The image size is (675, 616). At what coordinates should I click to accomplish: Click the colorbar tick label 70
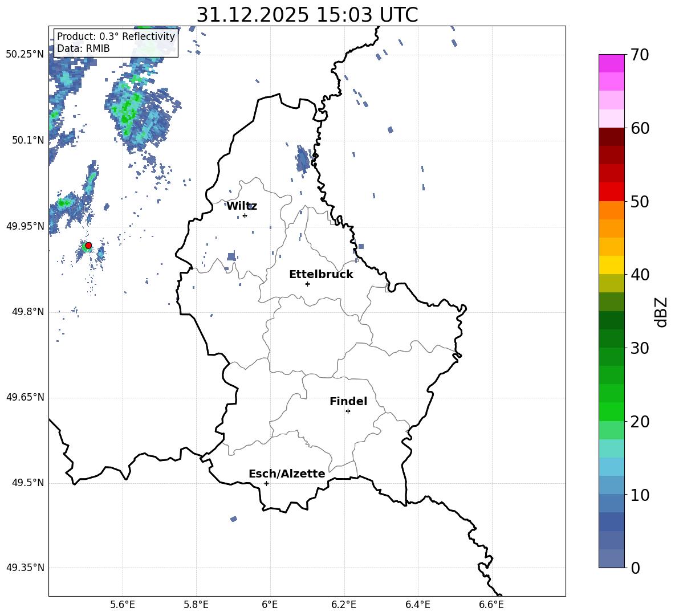coord(640,55)
